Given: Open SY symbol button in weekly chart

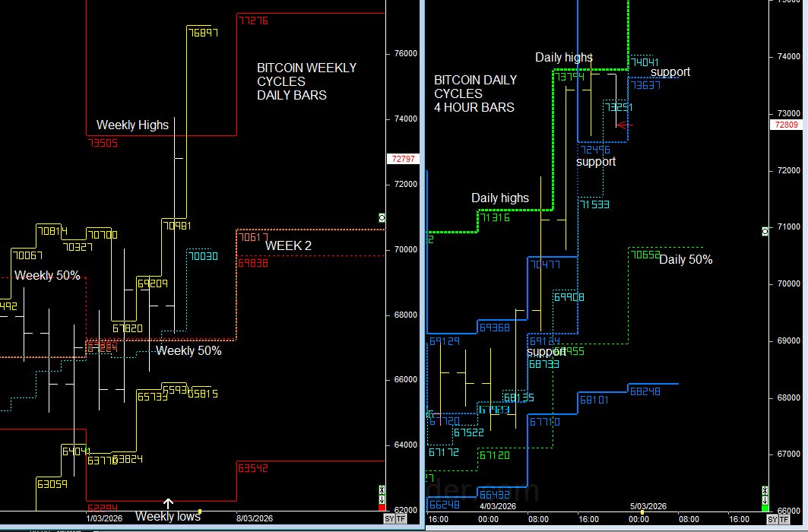Looking at the screenshot, I should [390, 518].
